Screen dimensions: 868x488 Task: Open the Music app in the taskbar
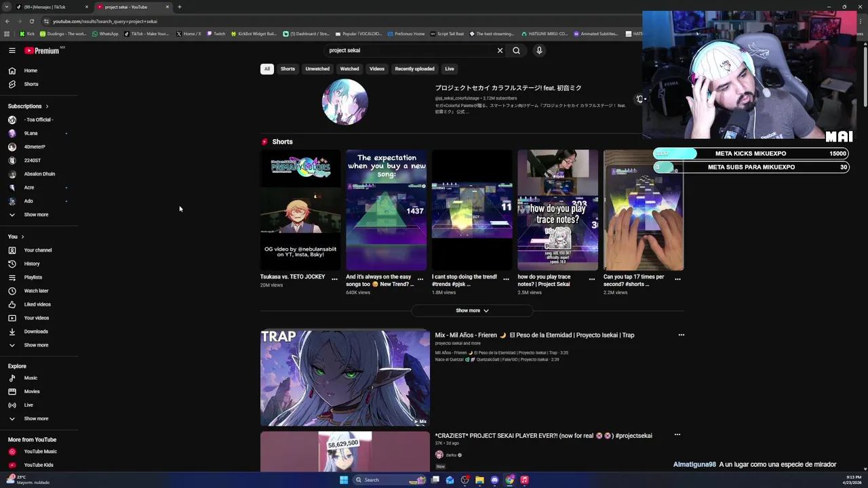click(x=524, y=480)
